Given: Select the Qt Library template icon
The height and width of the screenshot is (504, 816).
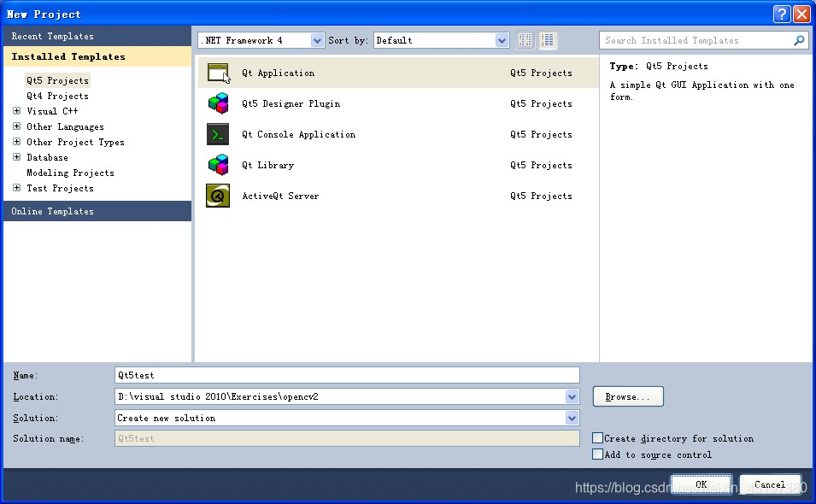Looking at the screenshot, I should tap(216, 165).
